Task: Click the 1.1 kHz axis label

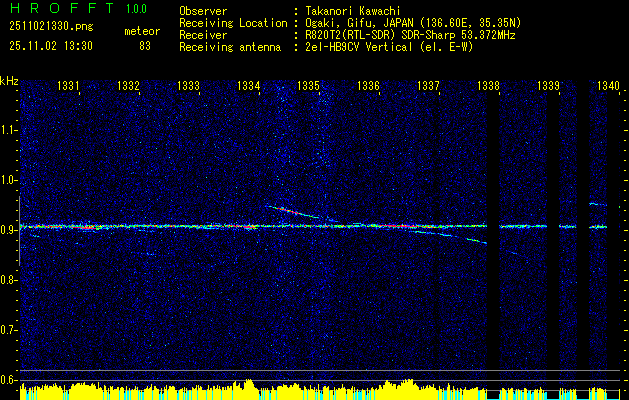Action: click(x=8, y=130)
